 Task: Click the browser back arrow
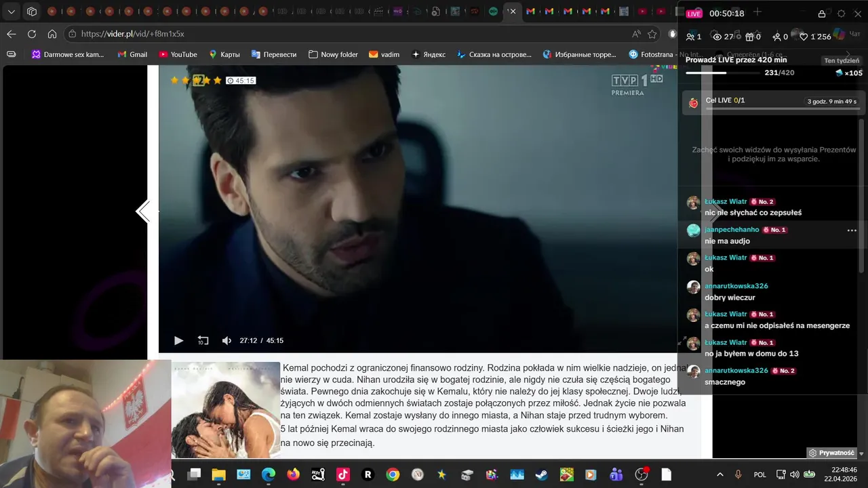pos(12,34)
